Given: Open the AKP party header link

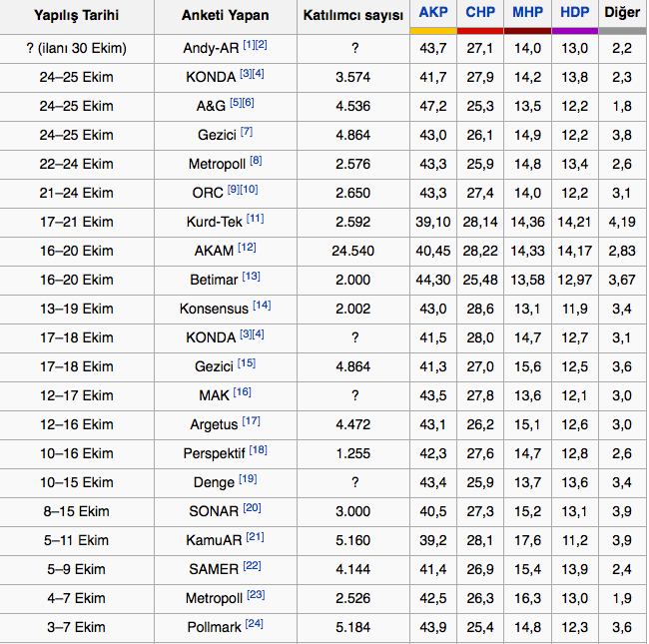Looking at the screenshot, I should (433, 13).
